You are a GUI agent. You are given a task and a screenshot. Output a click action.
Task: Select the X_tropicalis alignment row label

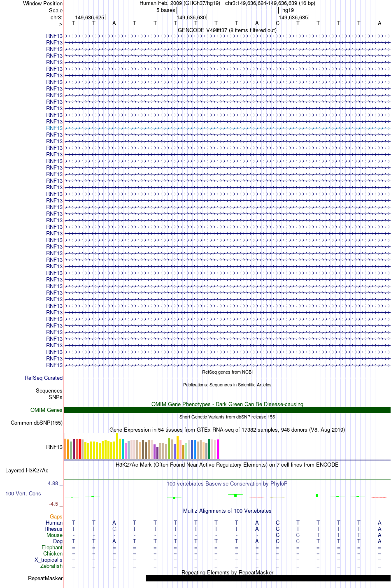pos(49,560)
